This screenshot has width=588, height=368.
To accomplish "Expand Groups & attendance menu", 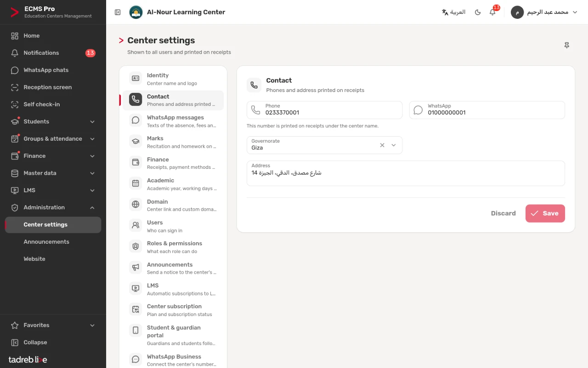I will point(53,138).
